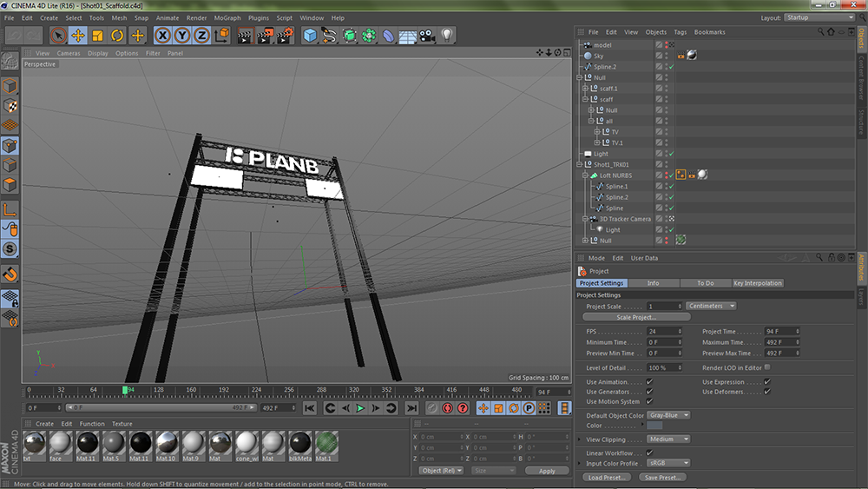Open Edit Render Settings icon

[286, 36]
